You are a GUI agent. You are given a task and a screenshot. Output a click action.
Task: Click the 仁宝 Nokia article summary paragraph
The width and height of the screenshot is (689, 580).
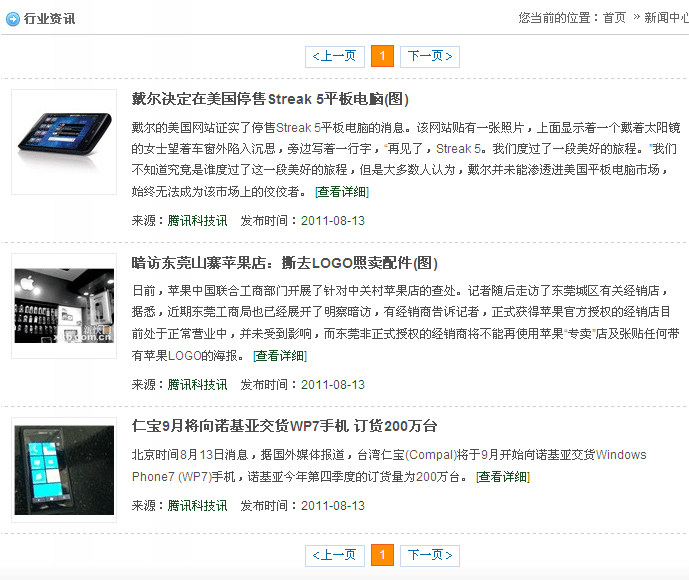[x=389, y=465]
